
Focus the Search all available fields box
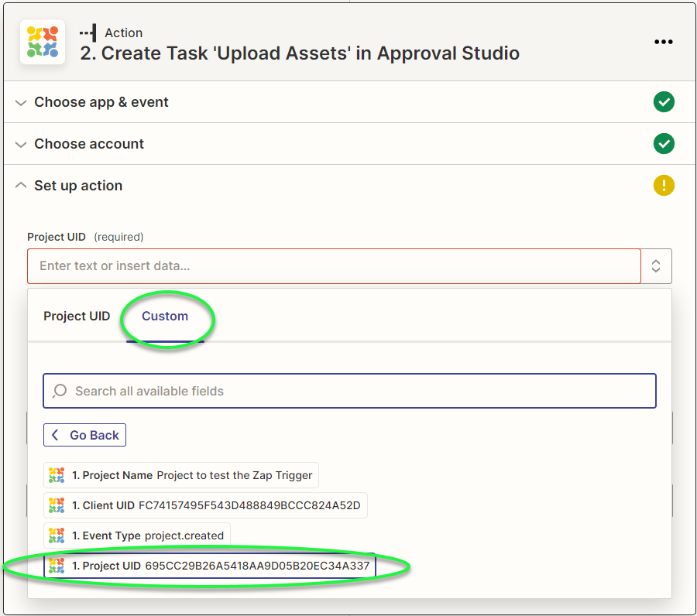(x=356, y=391)
